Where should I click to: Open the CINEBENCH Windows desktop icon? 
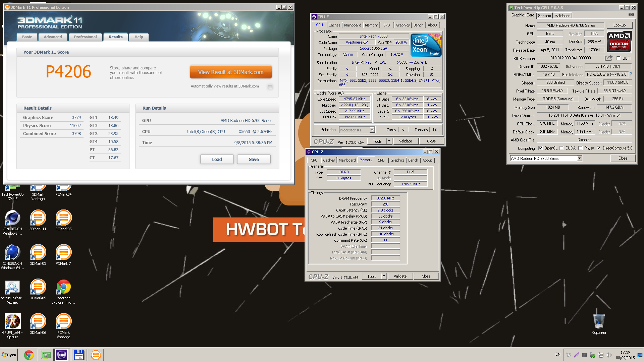tap(12, 222)
